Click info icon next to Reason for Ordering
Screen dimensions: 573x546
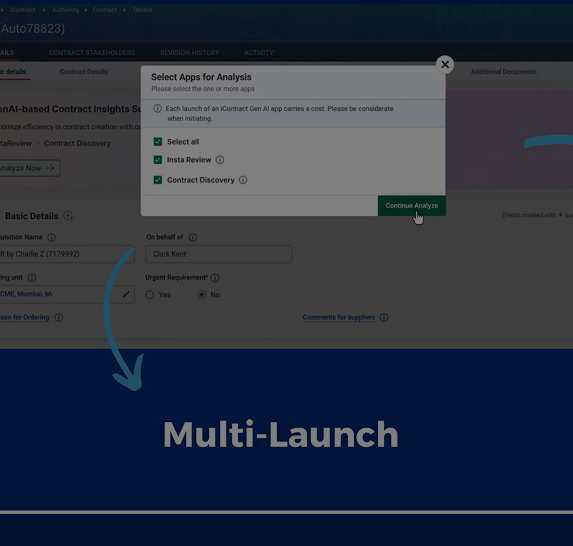[x=58, y=317]
